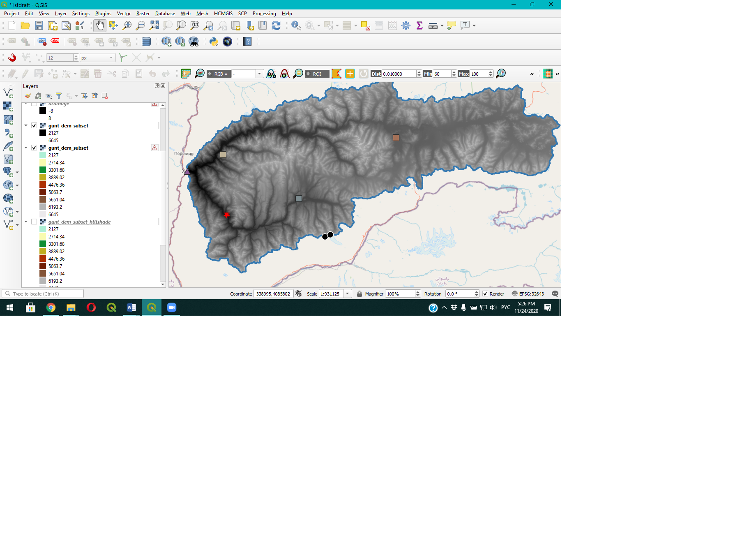
Task: Open the Raster menu
Action: [x=143, y=14]
